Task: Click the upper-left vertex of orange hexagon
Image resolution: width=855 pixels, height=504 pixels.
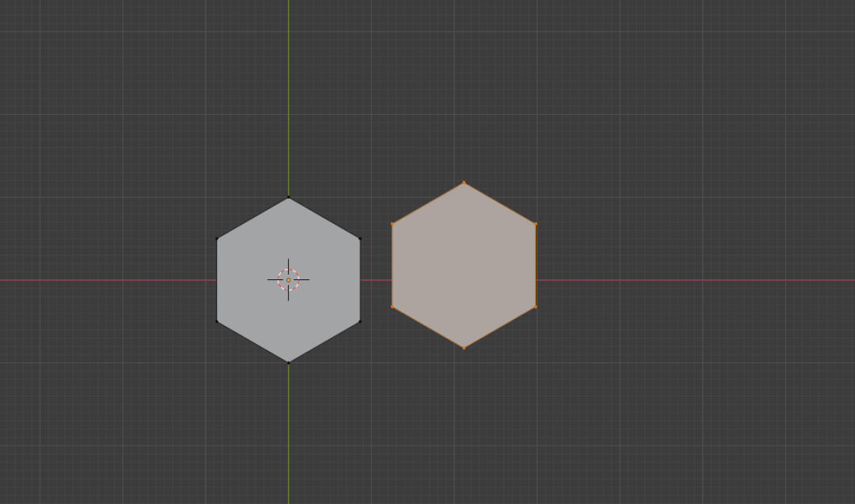Action: 393,224
